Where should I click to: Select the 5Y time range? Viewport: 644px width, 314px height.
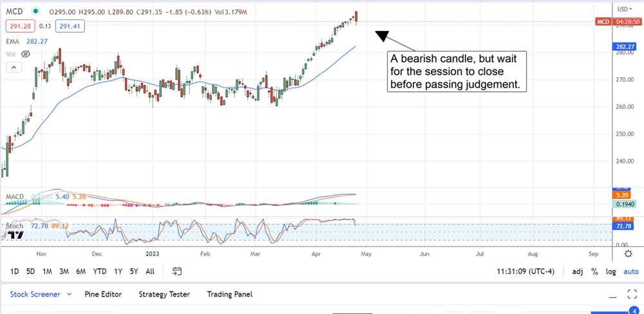[x=134, y=272]
